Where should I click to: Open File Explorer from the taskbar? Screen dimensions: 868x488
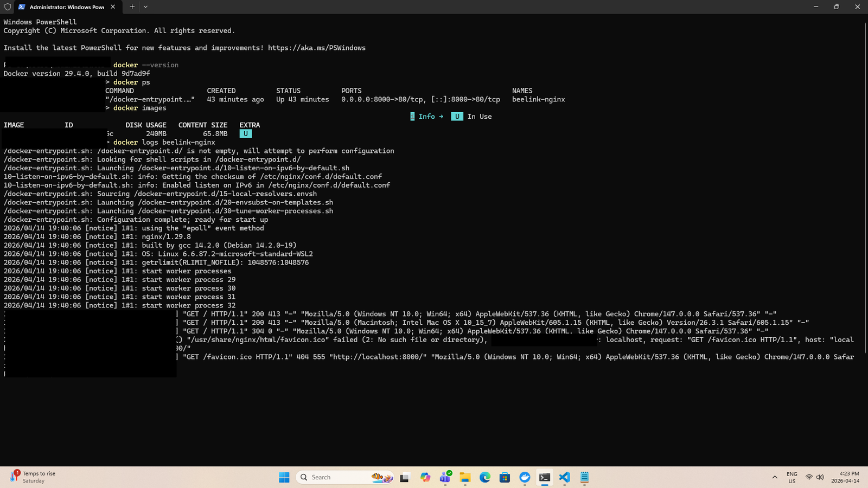click(465, 477)
